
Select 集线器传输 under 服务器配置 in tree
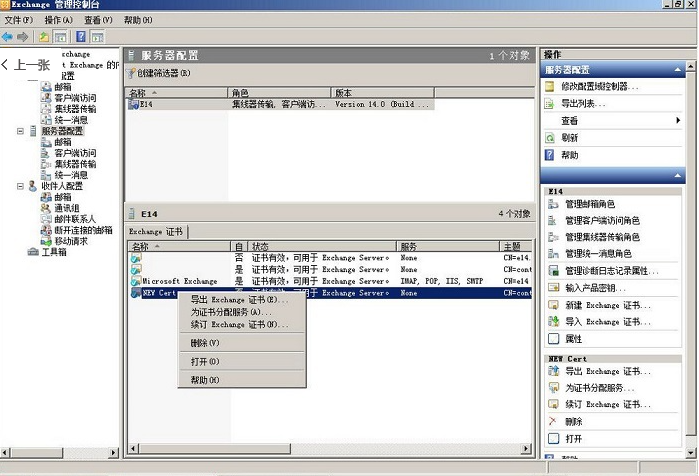[75, 164]
